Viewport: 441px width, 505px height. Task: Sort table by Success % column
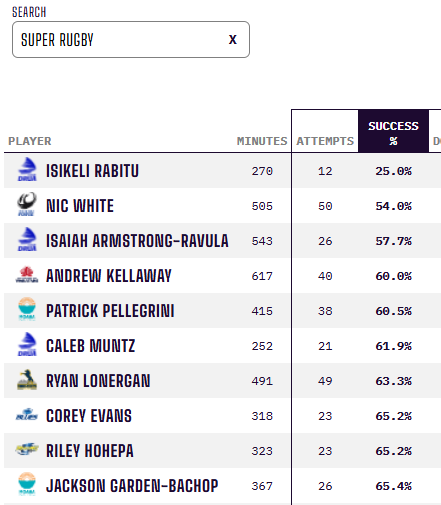(x=393, y=133)
